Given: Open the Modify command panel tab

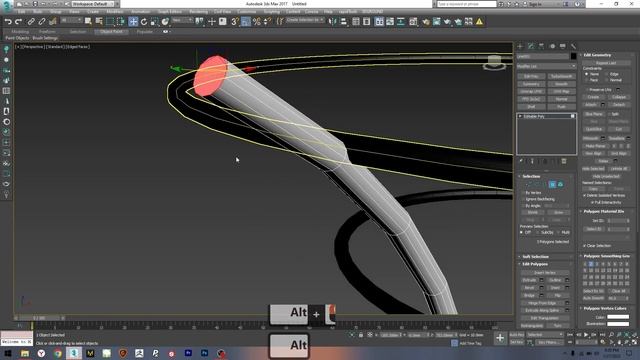Looking at the screenshot, I should [x=531, y=46].
